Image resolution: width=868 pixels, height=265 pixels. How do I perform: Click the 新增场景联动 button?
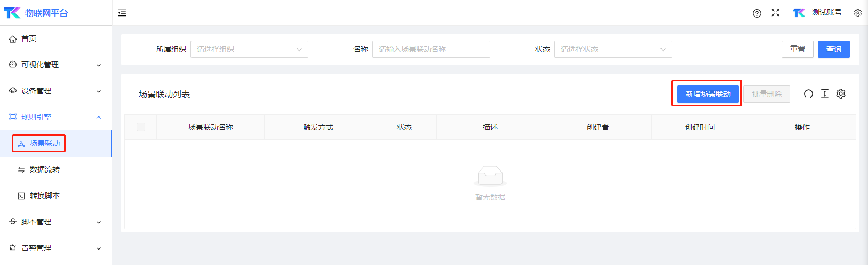point(708,94)
